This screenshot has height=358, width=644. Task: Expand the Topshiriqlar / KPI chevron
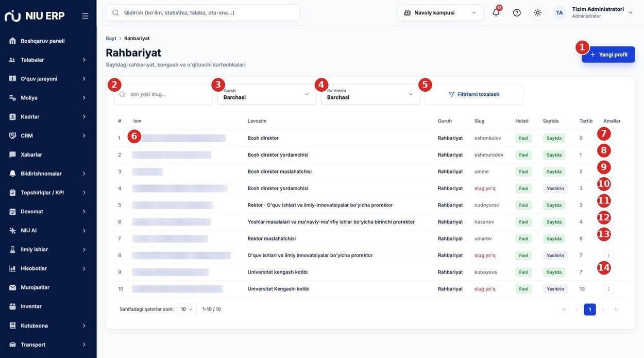click(x=84, y=193)
